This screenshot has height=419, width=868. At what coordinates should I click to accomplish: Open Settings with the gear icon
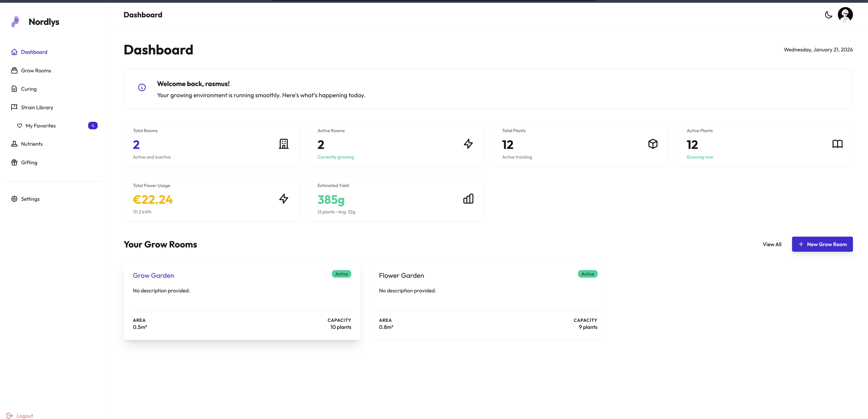tap(14, 199)
